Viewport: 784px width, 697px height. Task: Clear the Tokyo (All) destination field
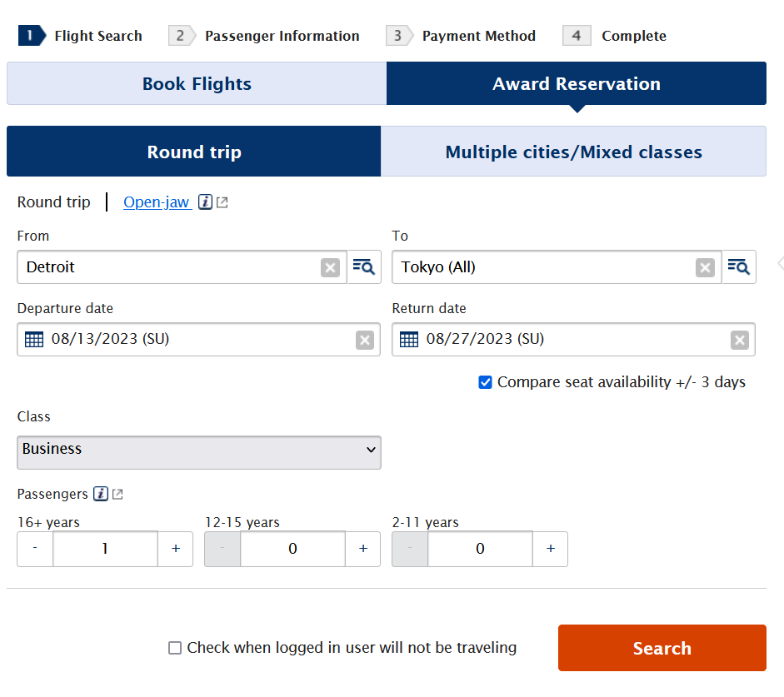coord(705,267)
